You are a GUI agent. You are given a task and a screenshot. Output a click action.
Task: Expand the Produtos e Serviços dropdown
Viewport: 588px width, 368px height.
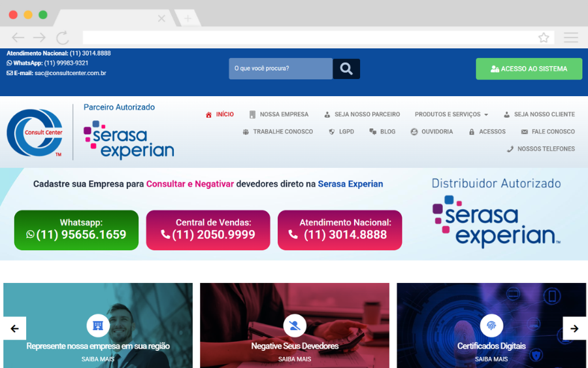(451, 114)
